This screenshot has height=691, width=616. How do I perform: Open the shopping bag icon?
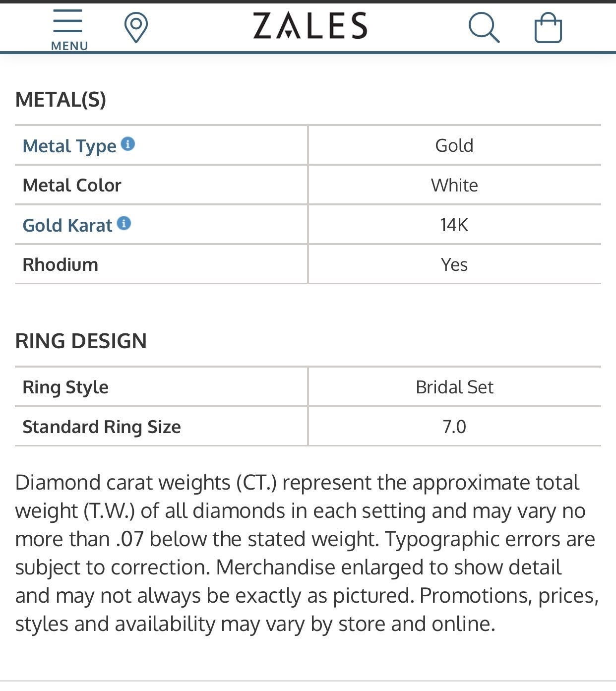pos(548,28)
